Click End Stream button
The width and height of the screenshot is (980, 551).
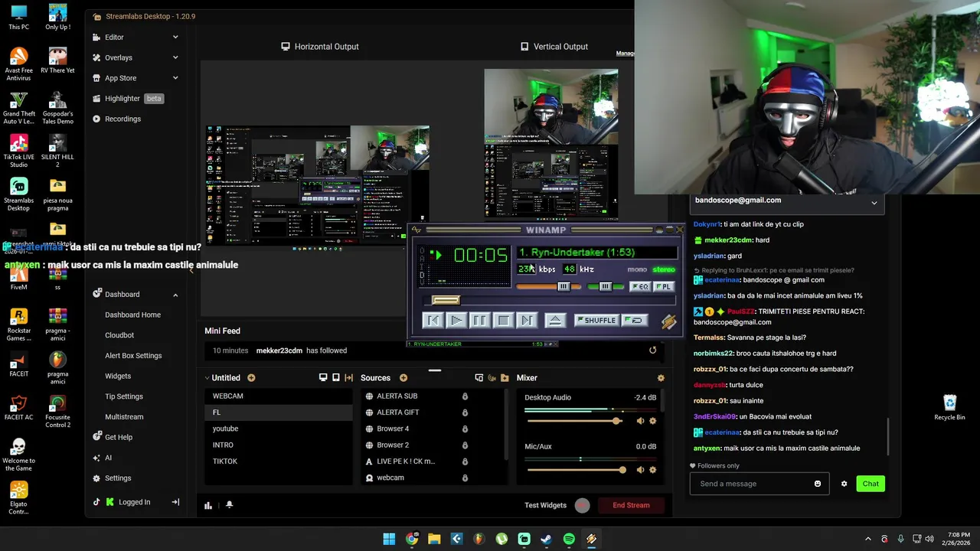coord(631,505)
